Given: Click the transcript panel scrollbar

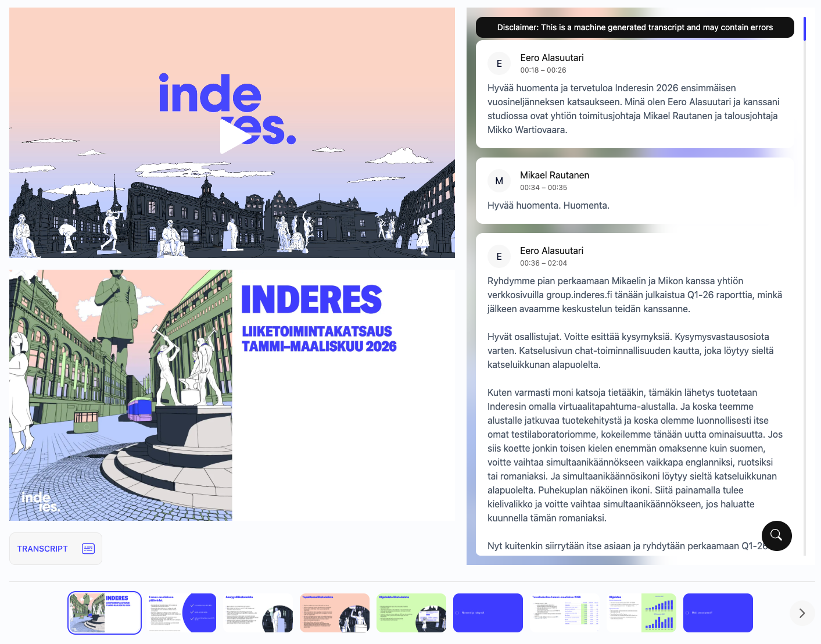Looking at the screenshot, I should pos(805,28).
